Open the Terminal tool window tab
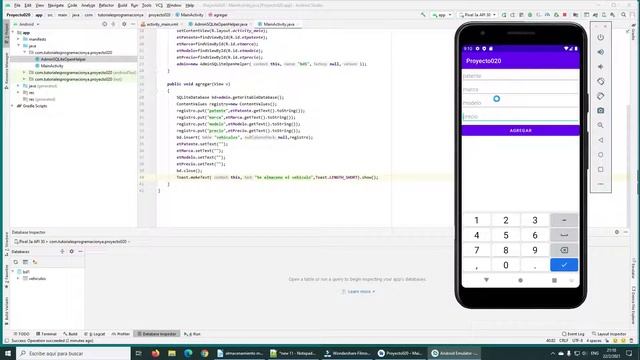The image size is (640, 360). 47,334
